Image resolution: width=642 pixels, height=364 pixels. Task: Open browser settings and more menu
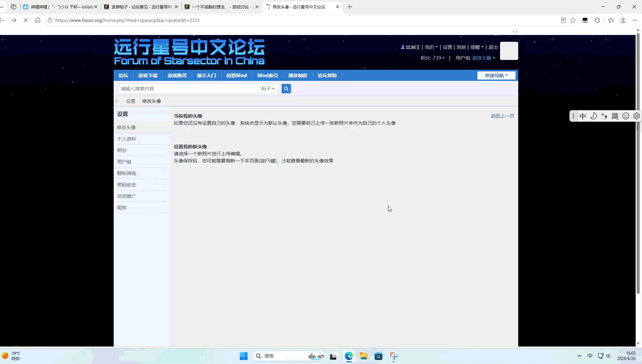[635, 20]
